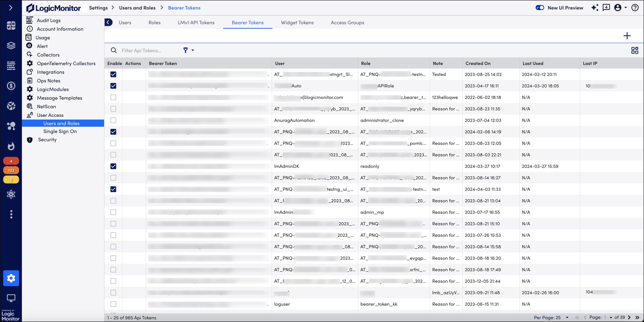The image size is (644, 322).
Task: Go to the next page arrow
Action: [x=629, y=317]
